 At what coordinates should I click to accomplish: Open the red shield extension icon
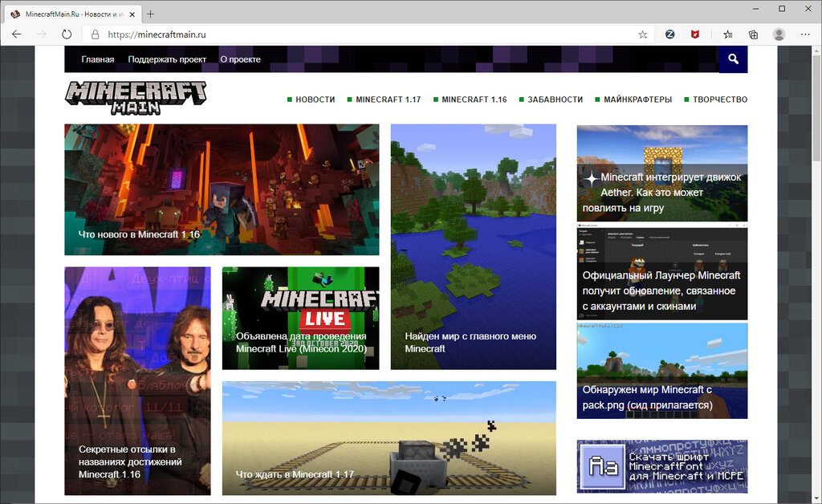pyautogui.click(x=695, y=35)
